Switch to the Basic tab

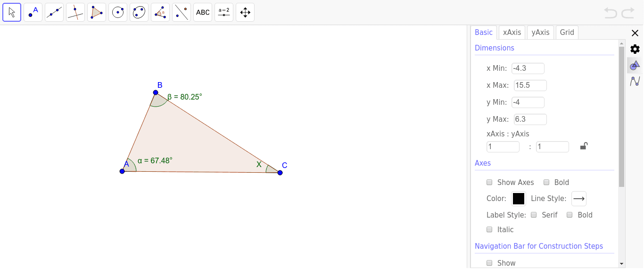[484, 33]
